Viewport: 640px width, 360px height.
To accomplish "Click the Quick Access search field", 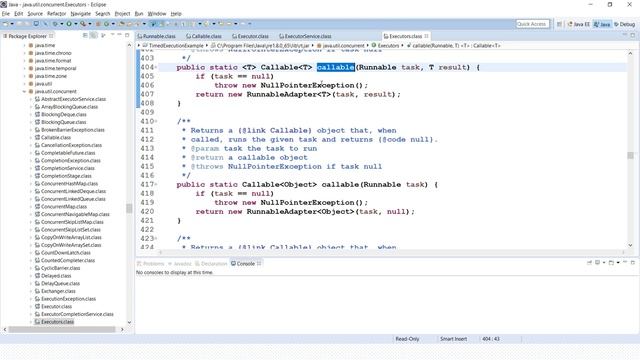I will click(533, 24).
